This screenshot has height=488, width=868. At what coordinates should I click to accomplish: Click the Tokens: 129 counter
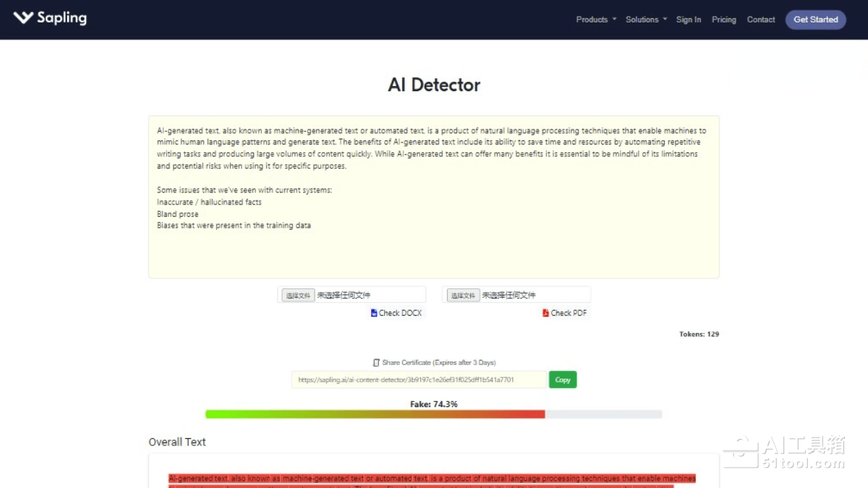(699, 334)
